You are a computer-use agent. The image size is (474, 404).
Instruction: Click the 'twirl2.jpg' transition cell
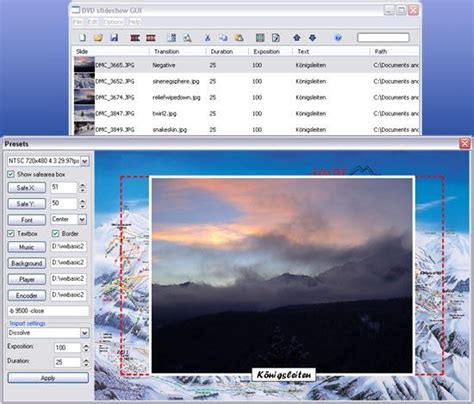(x=164, y=113)
